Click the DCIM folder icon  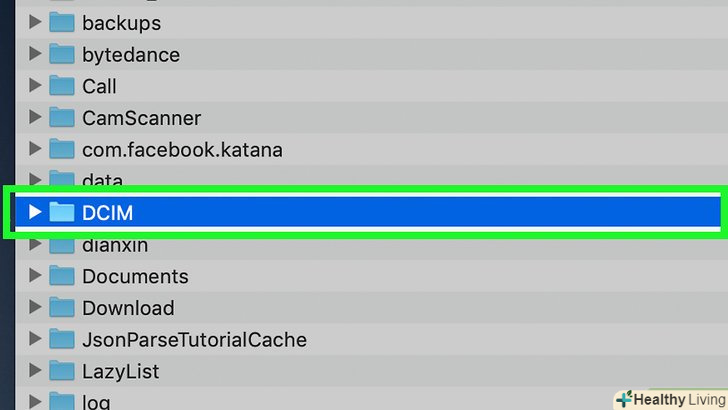pos(62,212)
